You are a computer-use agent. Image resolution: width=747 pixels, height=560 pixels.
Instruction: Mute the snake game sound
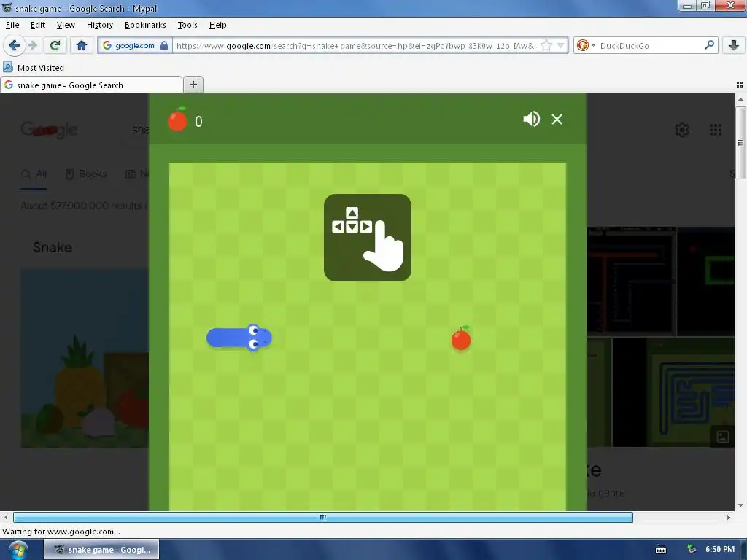(531, 119)
